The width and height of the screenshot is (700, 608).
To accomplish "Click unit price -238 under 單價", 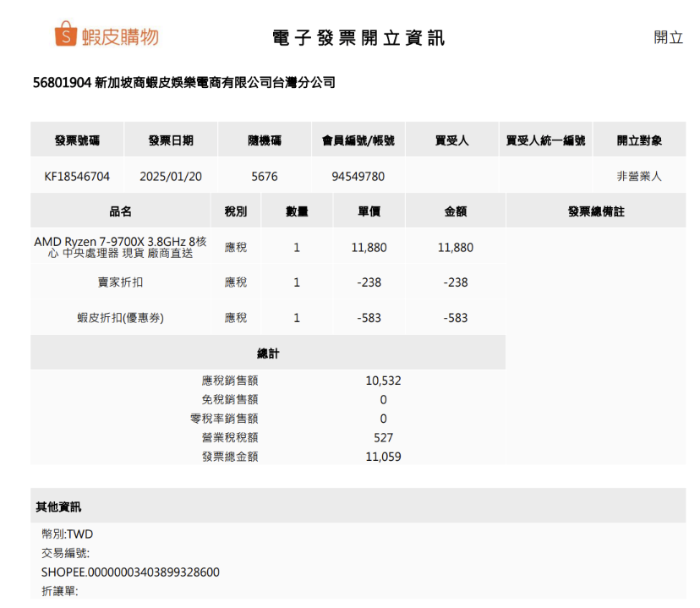I will coord(369,282).
